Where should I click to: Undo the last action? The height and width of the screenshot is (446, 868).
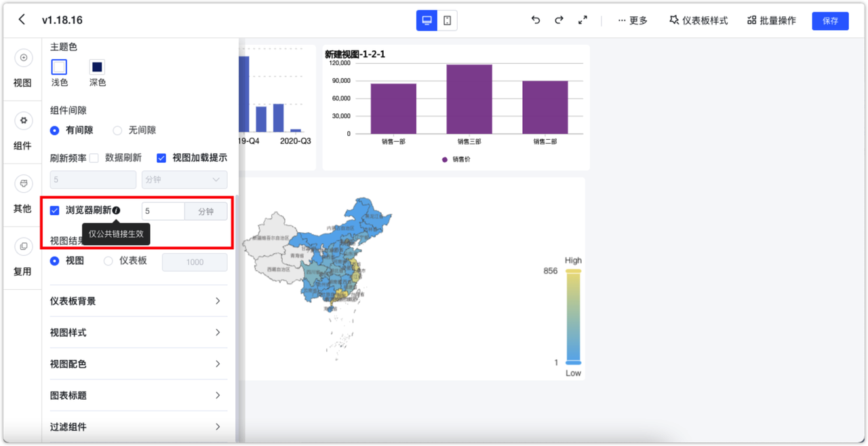tap(536, 20)
